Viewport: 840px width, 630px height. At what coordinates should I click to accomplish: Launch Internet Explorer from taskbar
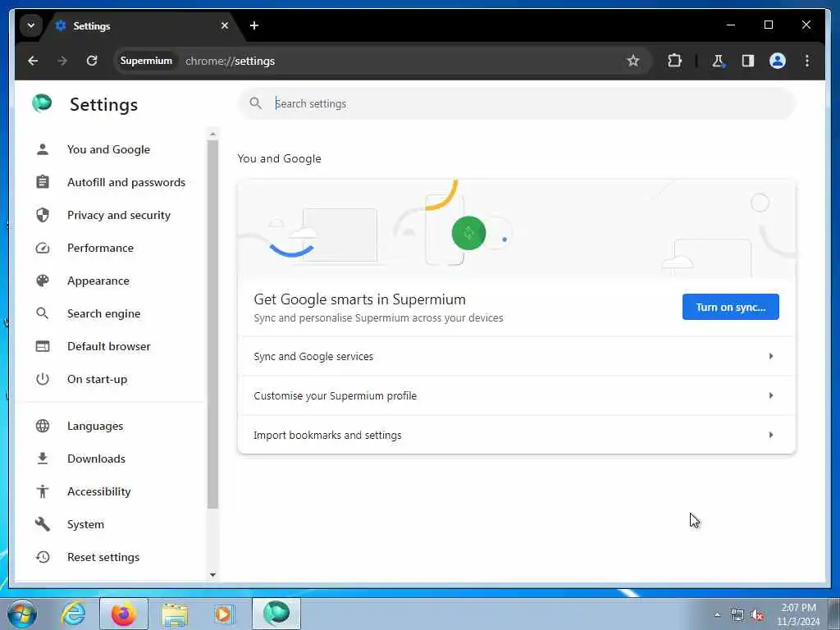73,614
